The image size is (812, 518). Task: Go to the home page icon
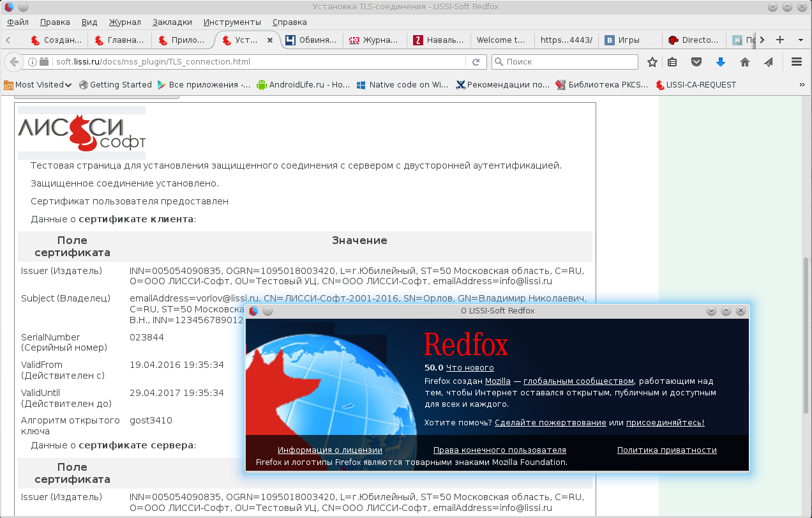click(x=744, y=62)
